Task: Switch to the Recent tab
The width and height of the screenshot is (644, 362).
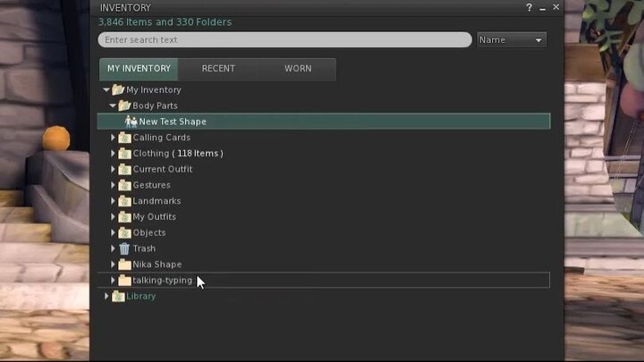Action: click(x=218, y=69)
